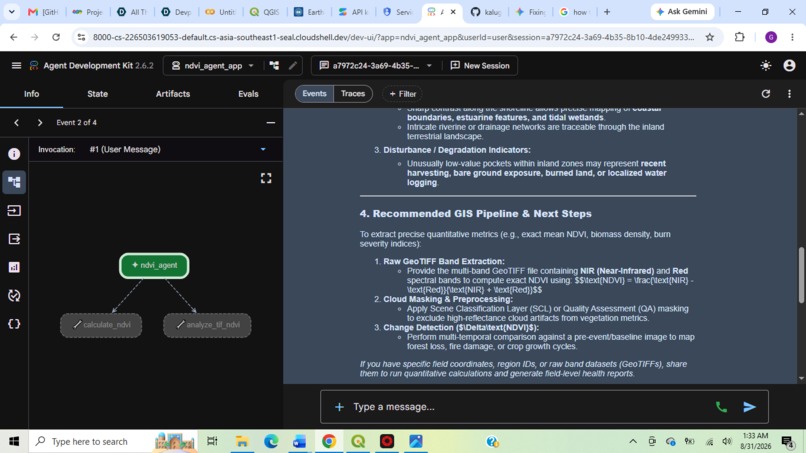Image resolution: width=806 pixels, height=453 pixels.
Task: Open the session ID dropdown
Action: coord(375,65)
